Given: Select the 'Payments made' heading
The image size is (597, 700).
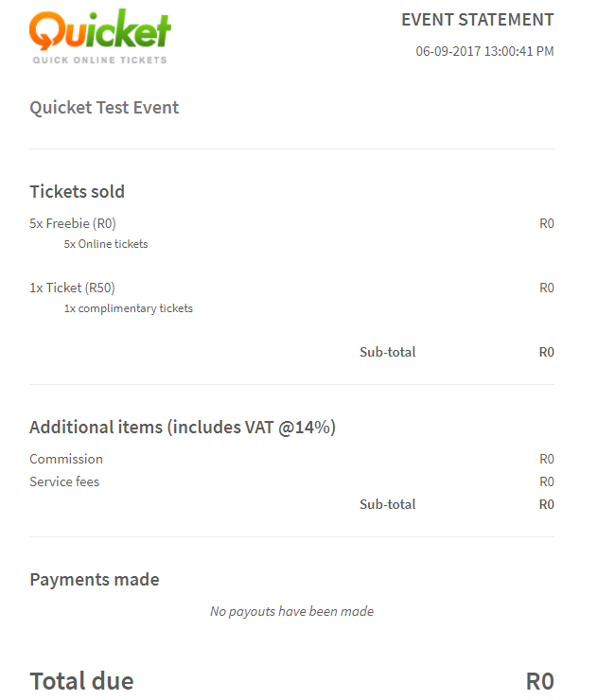Looking at the screenshot, I should (x=95, y=579).
